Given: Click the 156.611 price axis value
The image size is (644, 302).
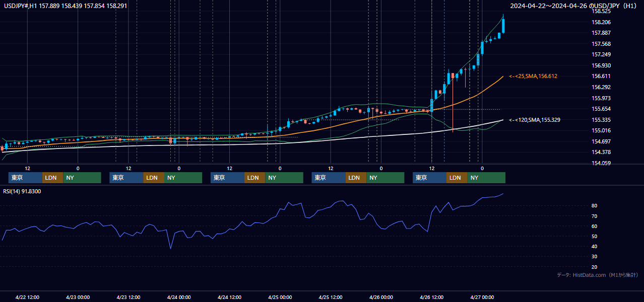Looking at the screenshot, I should click(x=601, y=76).
